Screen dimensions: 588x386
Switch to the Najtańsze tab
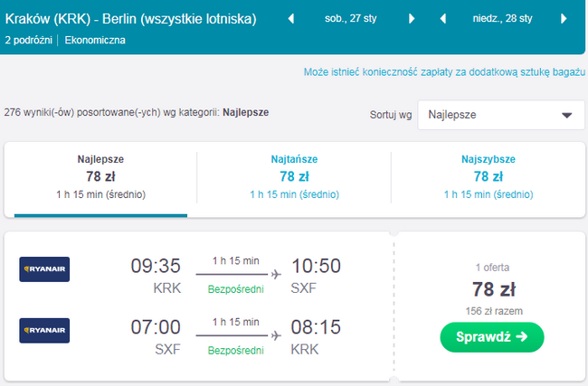coord(294,177)
